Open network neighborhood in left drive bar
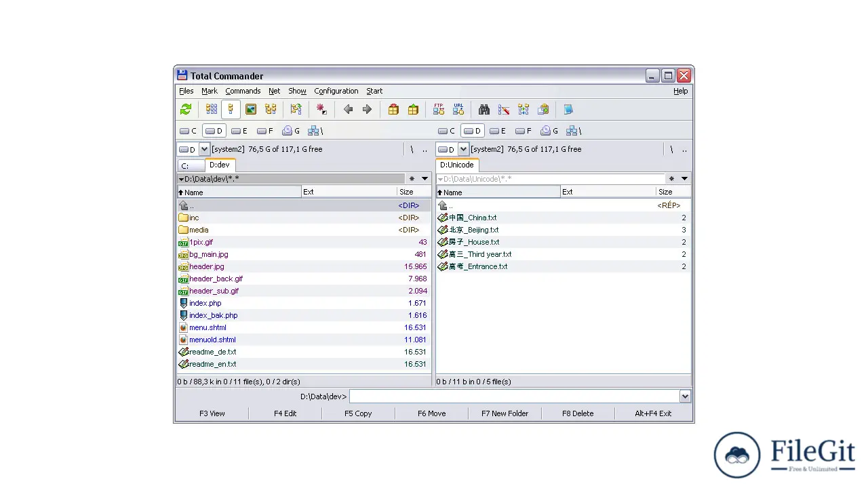The height and width of the screenshot is (488, 868). point(315,131)
